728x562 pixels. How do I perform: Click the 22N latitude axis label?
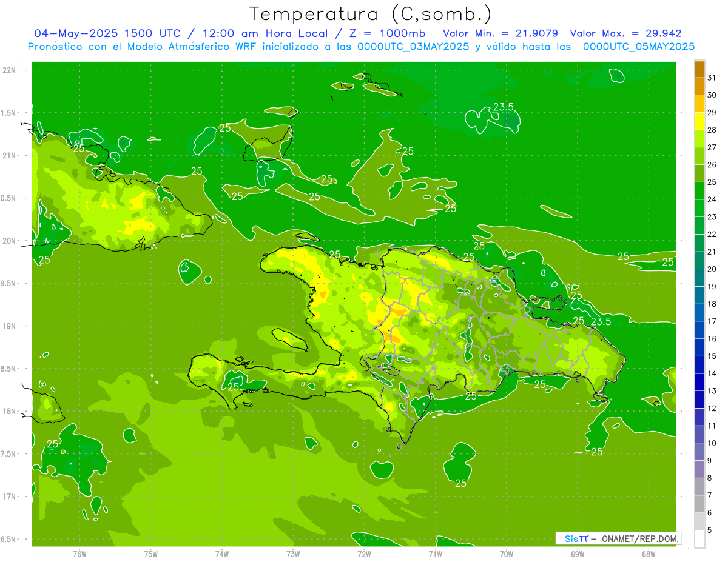click(9, 70)
